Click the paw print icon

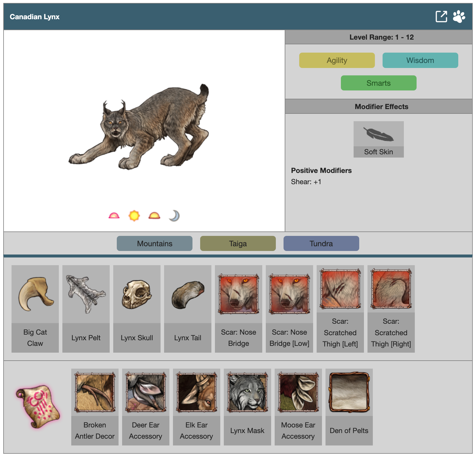point(459,17)
